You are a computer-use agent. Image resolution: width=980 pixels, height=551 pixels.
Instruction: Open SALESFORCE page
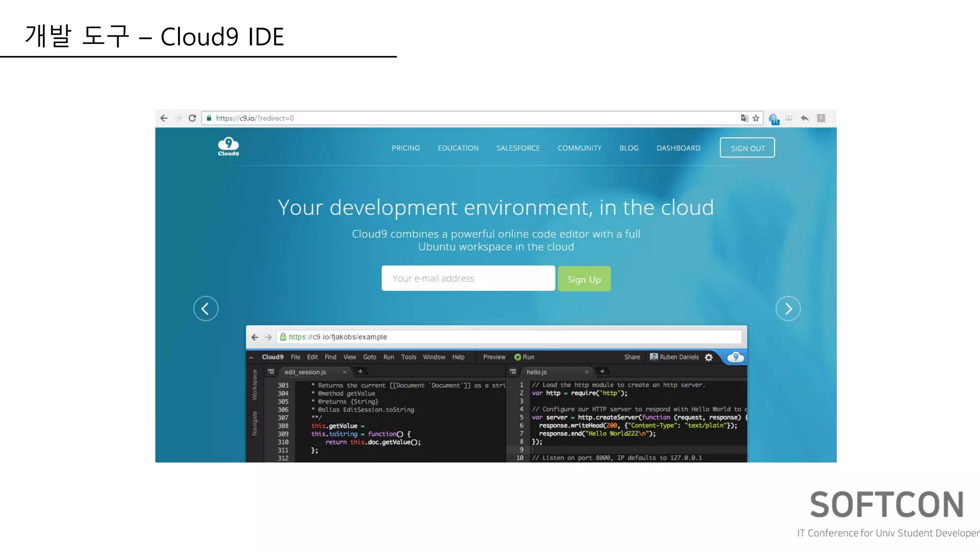coord(518,148)
